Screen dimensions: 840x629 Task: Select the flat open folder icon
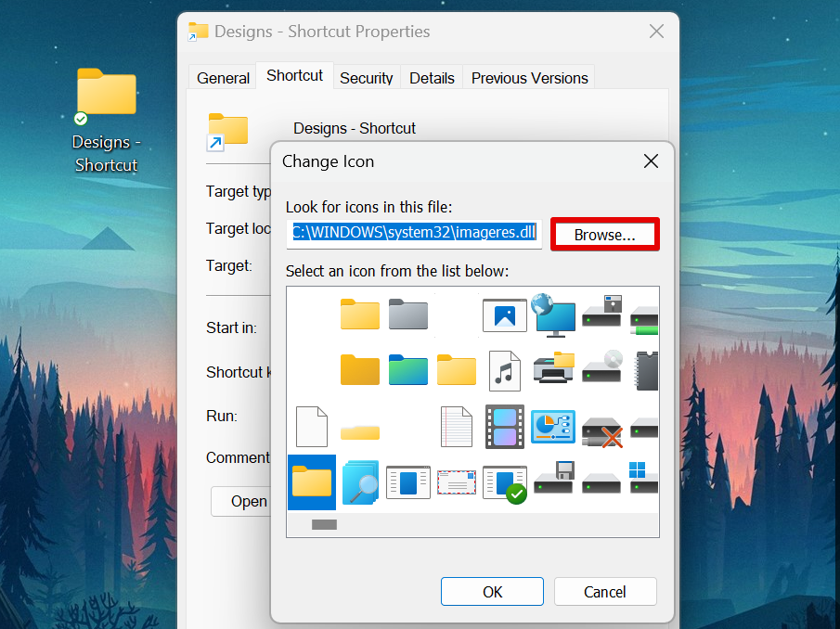(x=359, y=432)
